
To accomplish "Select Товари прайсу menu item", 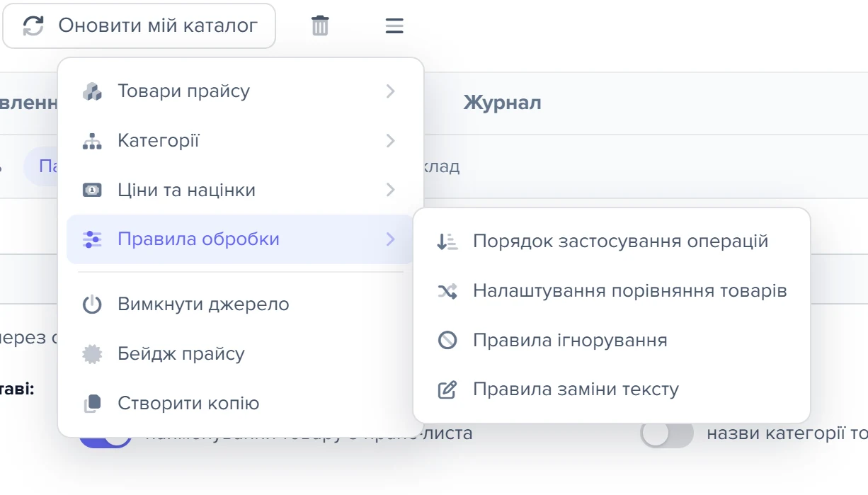I will [x=241, y=91].
